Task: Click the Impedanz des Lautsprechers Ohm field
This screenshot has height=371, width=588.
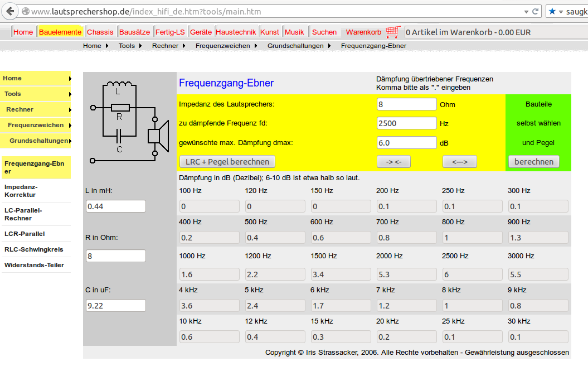Action: pyautogui.click(x=406, y=104)
